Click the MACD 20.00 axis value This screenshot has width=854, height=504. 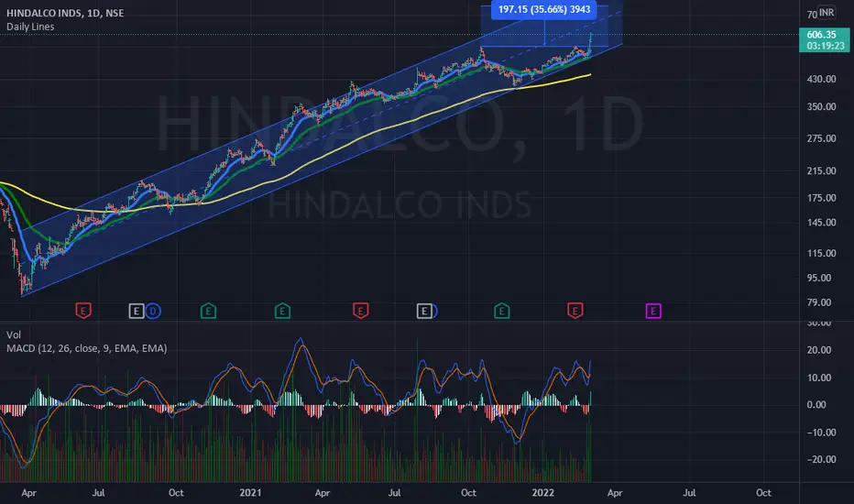click(818, 350)
